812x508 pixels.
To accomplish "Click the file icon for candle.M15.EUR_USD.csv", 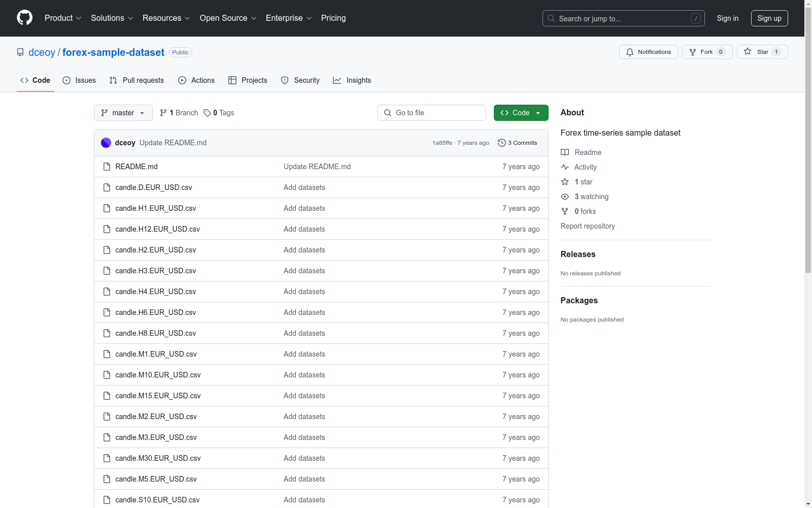I will coord(107,396).
